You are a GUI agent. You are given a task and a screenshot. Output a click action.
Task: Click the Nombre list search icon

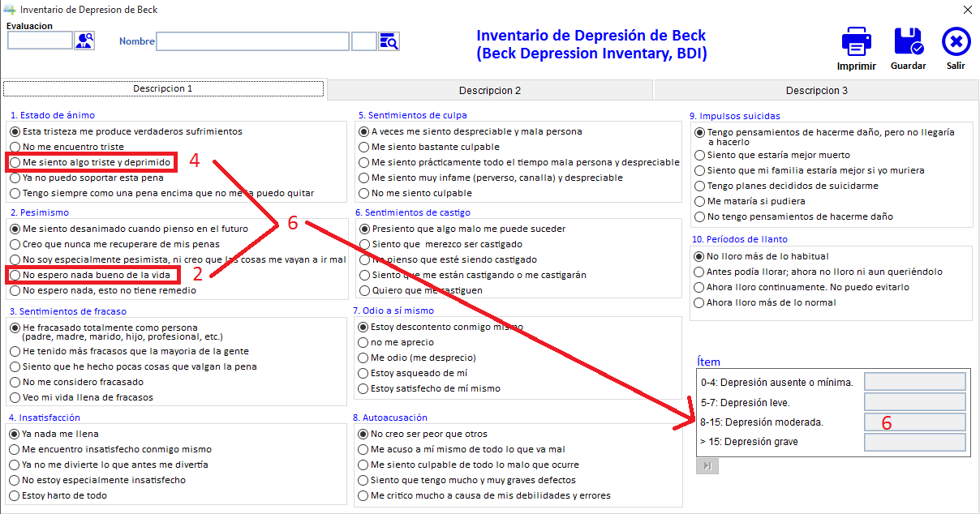click(x=389, y=41)
